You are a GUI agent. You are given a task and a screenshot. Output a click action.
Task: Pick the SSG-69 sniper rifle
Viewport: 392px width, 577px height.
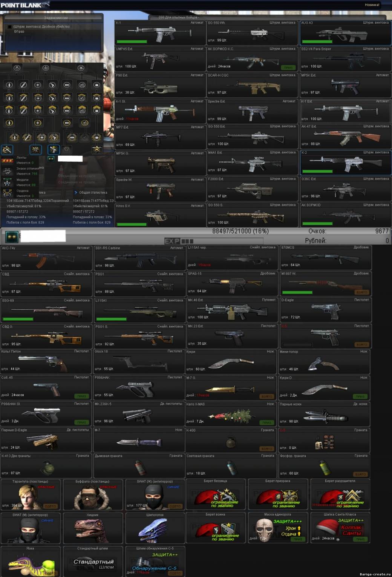46,311
